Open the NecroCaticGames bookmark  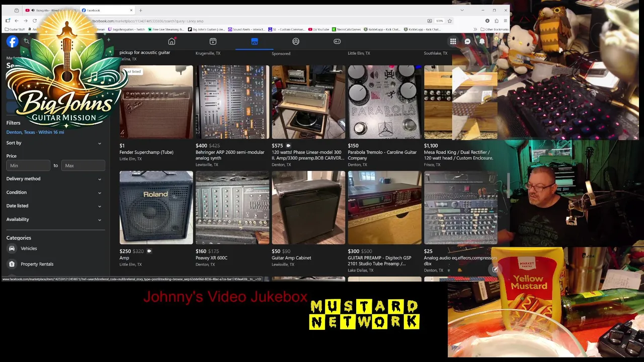tap(346, 29)
